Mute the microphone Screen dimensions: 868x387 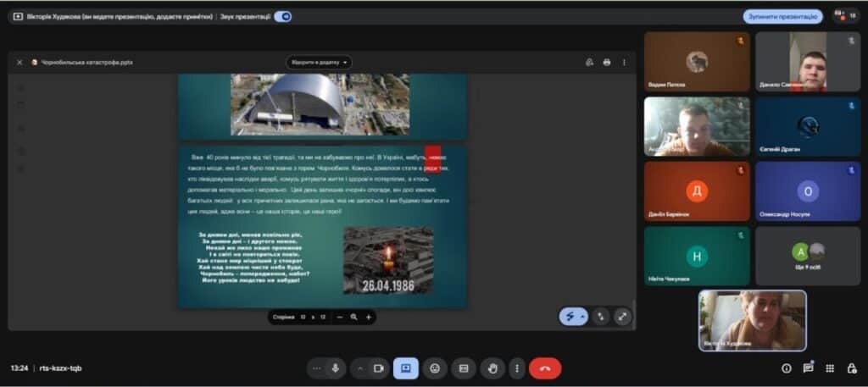tap(336, 368)
